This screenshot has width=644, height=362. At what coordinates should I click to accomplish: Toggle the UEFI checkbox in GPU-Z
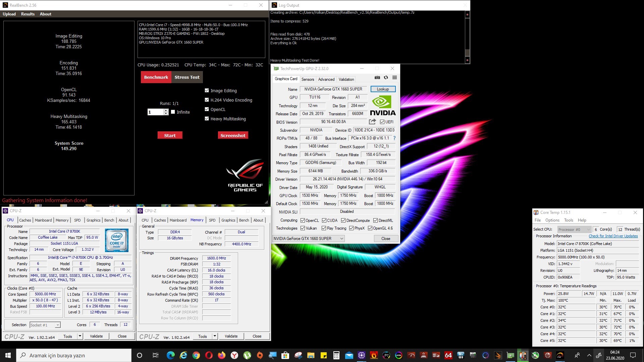pos(382,122)
